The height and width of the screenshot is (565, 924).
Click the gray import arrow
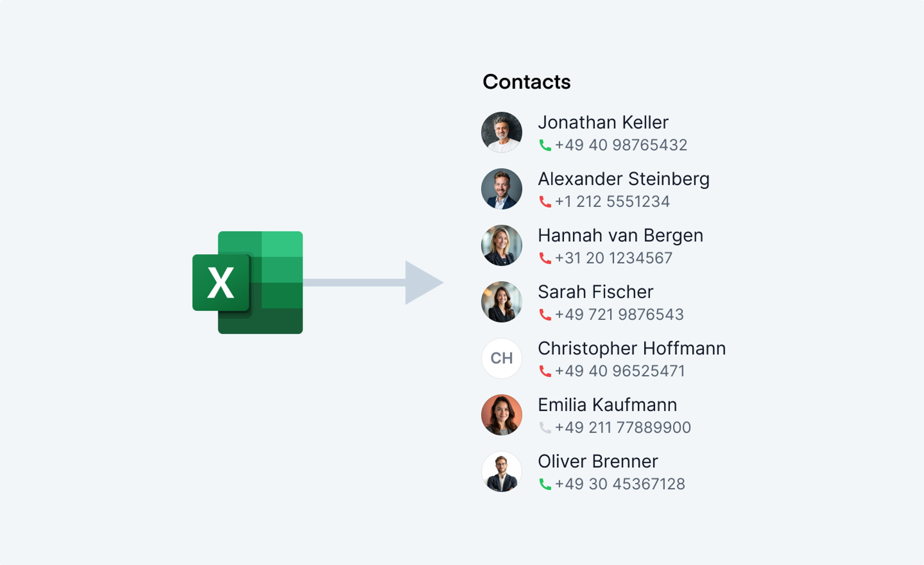(x=373, y=283)
